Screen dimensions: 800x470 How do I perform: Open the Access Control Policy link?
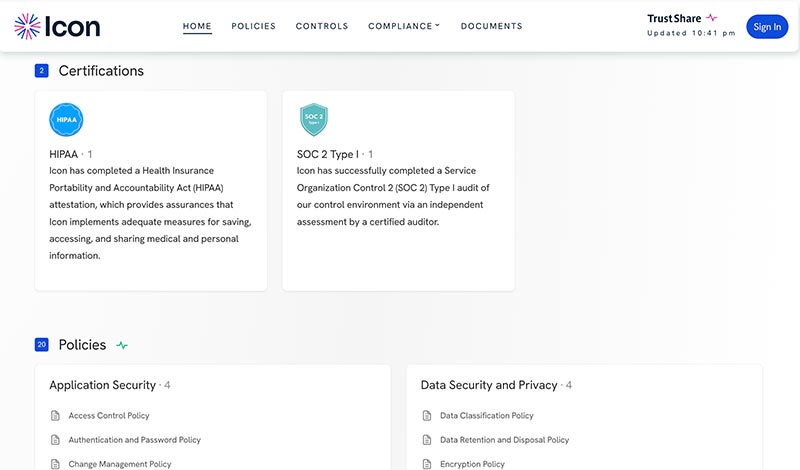click(109, 415)
